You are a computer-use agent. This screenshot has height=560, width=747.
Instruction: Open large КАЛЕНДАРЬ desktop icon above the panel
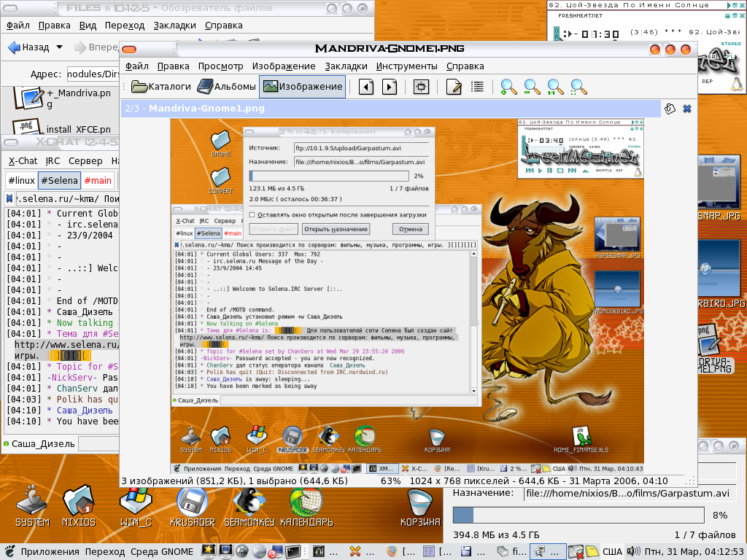pos(306,506)
